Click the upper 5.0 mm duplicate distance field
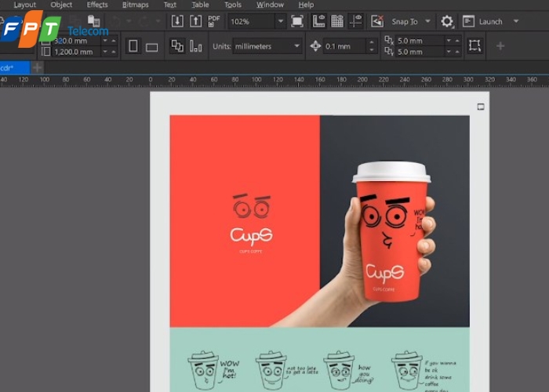549x392 pixels. click(420, 41)
